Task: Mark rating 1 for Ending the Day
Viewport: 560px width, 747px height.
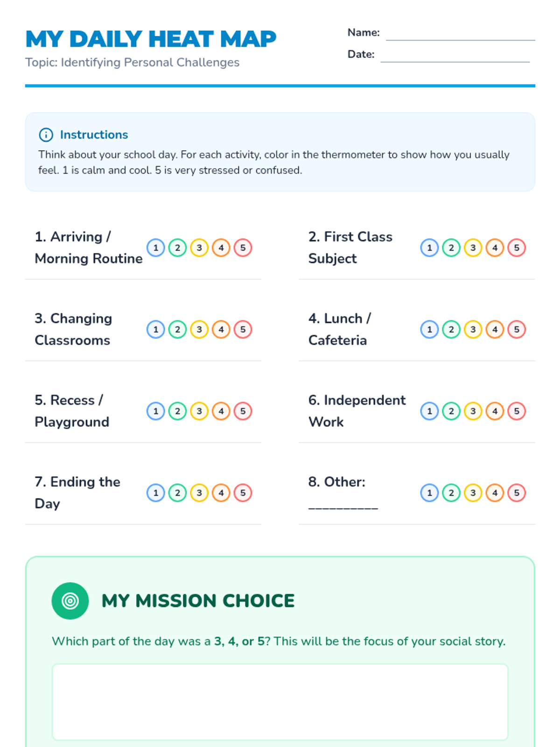Action: tap(156, 493)
